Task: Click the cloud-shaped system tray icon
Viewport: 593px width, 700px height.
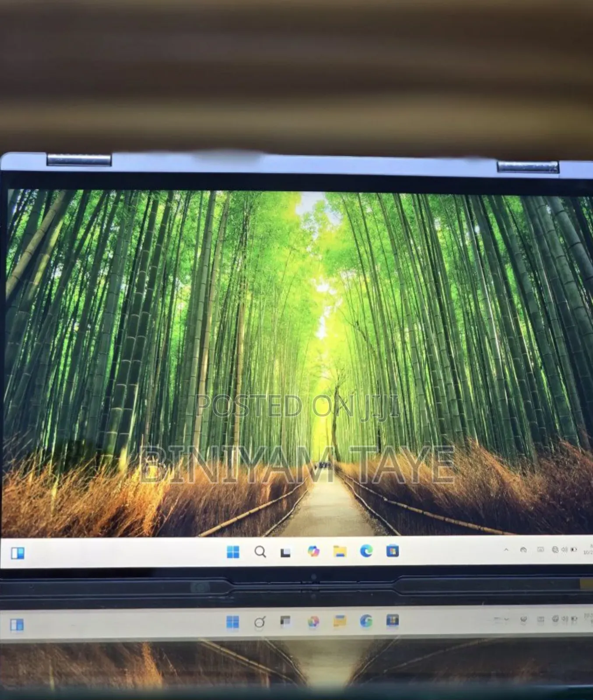Action: point(523,549)
